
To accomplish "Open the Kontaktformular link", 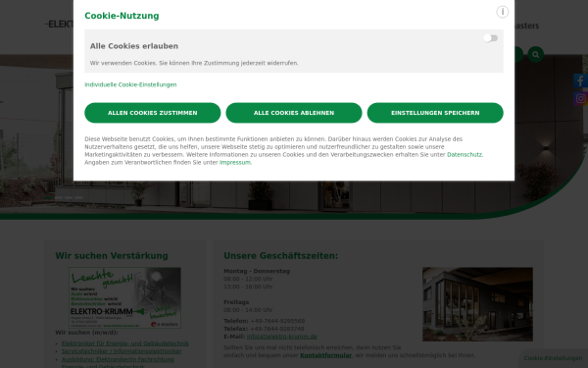I will [326, 355].
